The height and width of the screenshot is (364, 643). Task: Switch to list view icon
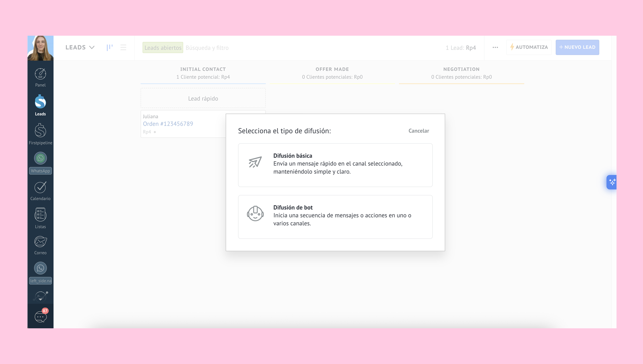pos(123,48)
